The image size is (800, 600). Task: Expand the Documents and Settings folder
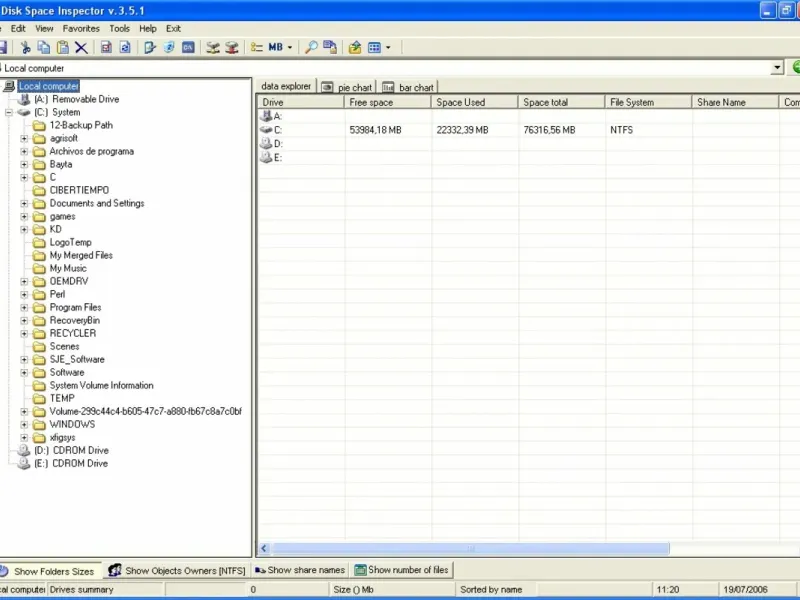24,204
